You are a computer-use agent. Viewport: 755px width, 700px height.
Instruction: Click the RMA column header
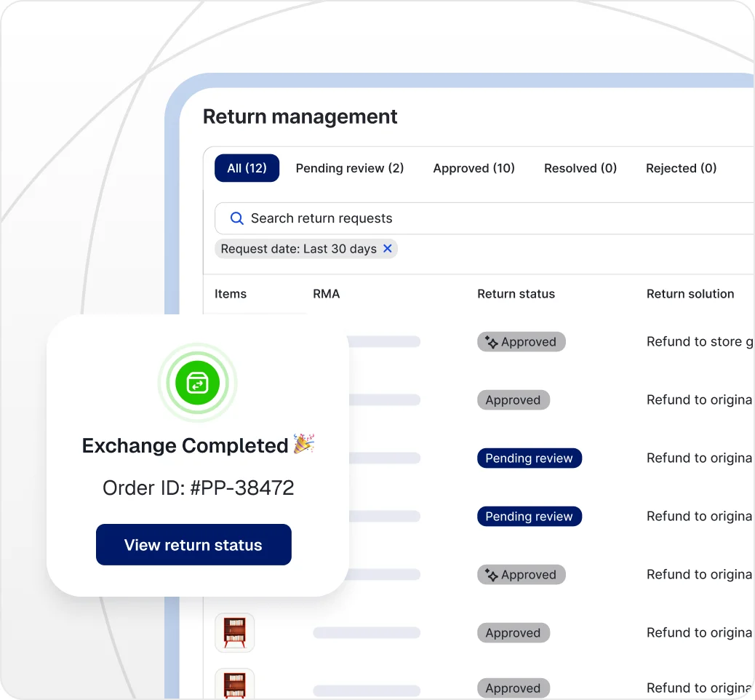click(x=326, y=294)
